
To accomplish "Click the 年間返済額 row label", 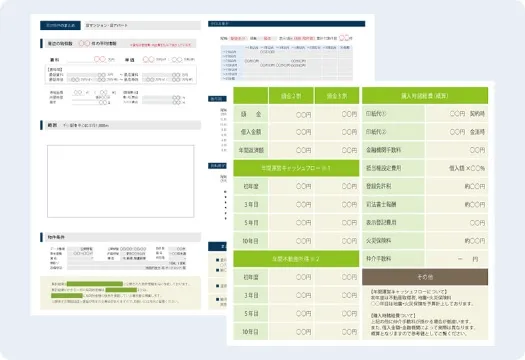I will click(x=251, y=150).
